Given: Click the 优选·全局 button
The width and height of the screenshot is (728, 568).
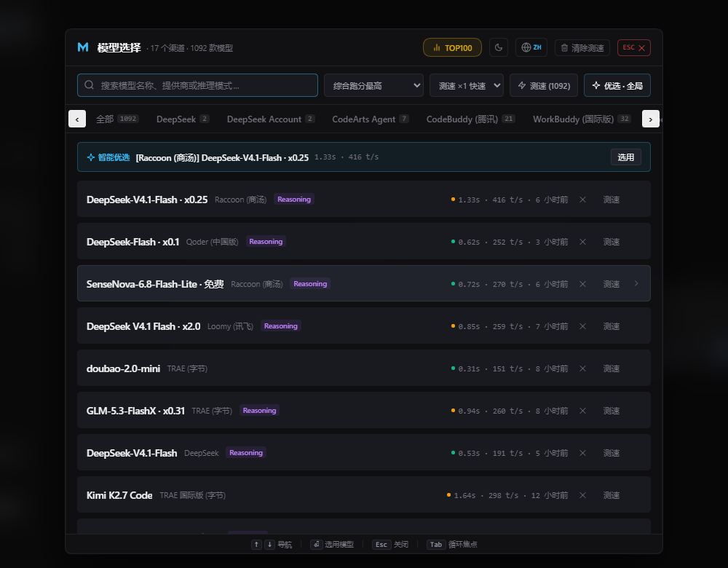Looking at the screenshot, I should pyautogui.click(x=617, y=85).
